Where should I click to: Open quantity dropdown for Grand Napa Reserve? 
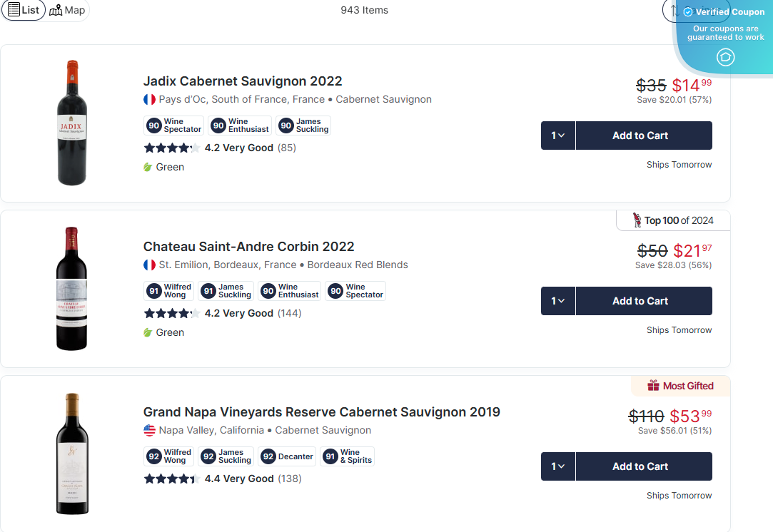557,466
